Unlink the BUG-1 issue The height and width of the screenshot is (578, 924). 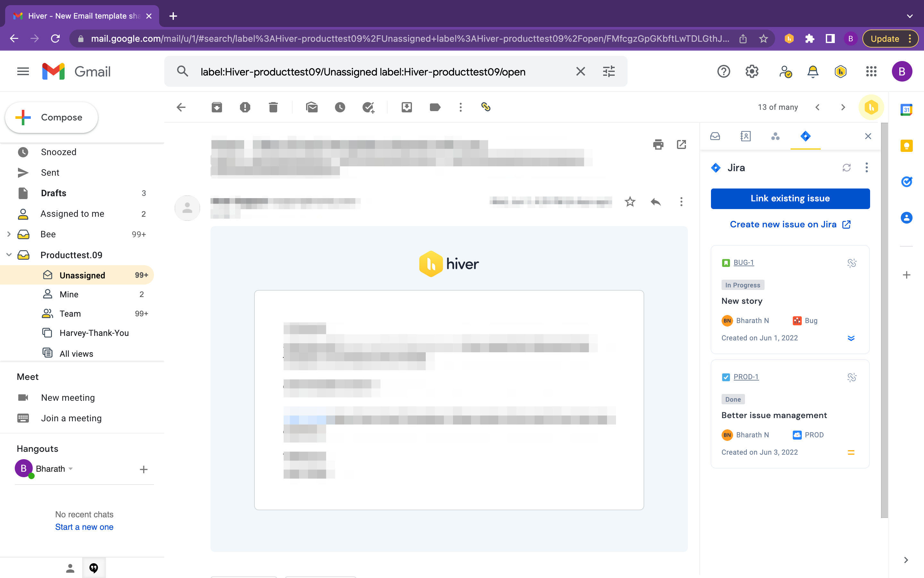tap(851, 263)
